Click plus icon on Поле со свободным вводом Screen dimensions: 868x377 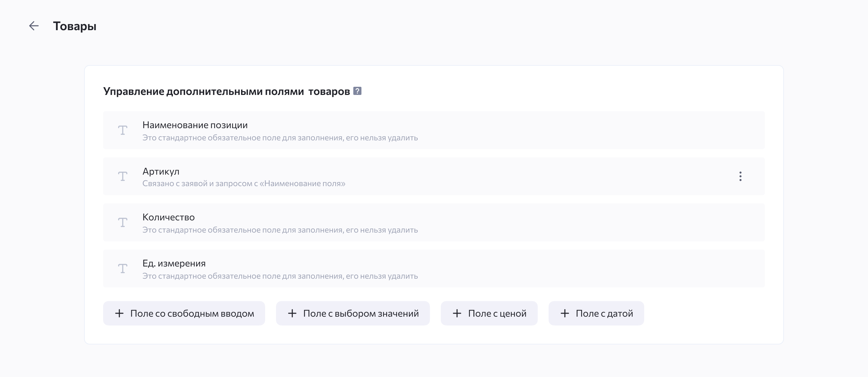coord(119,313)
